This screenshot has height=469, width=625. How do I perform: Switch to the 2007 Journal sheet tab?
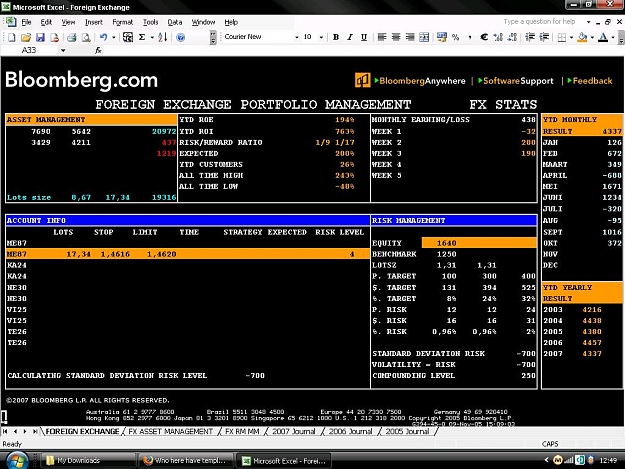[294, 431]
